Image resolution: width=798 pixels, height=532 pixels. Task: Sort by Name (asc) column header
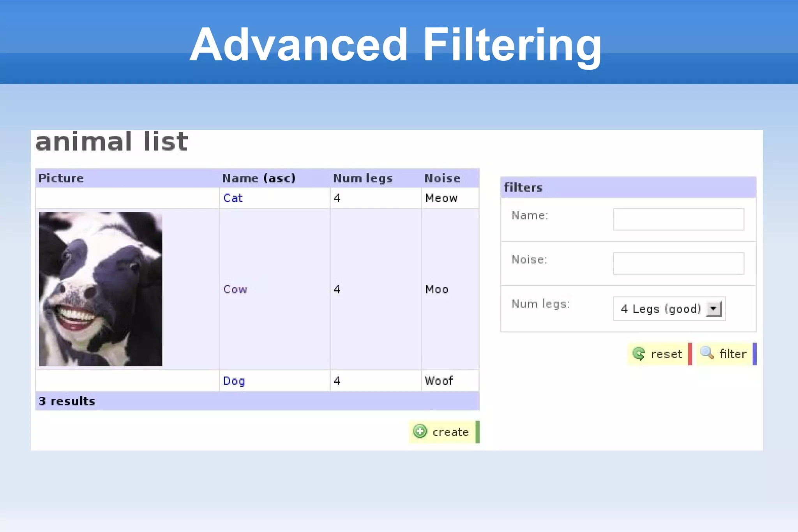tap(259, 179)
